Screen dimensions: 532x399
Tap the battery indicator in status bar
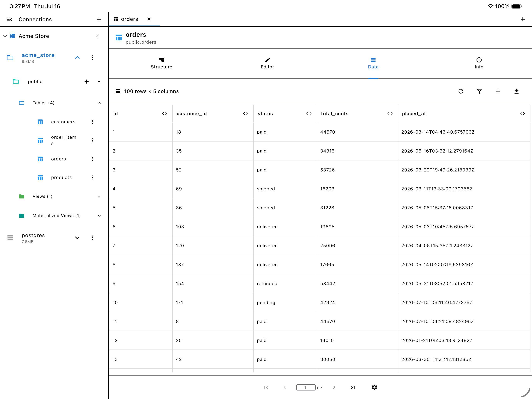coord(516,6)
